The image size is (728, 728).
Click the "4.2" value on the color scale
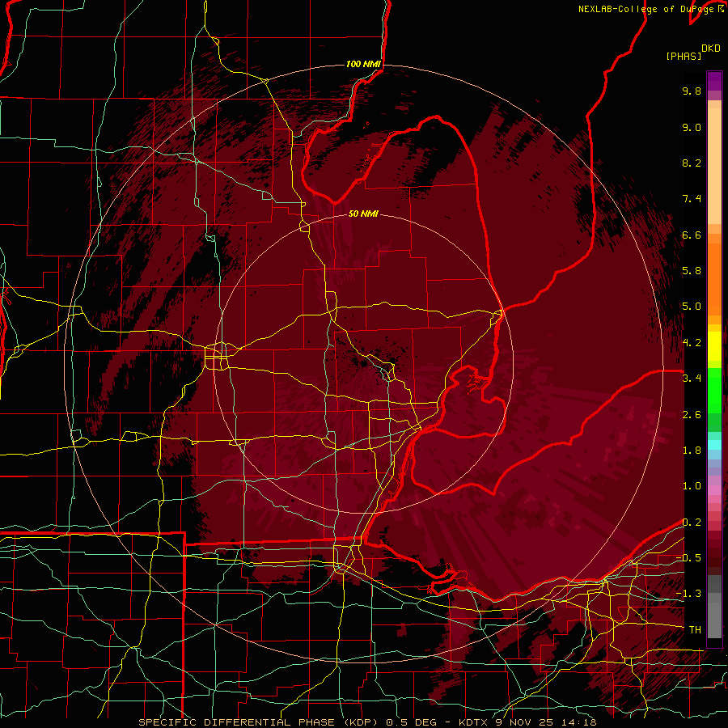point(692,343)
